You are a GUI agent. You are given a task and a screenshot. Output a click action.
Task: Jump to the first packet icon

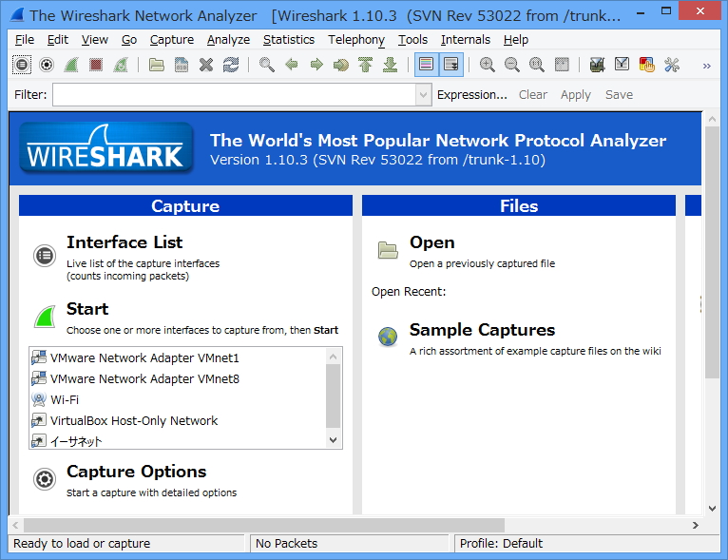pos(366,65)
